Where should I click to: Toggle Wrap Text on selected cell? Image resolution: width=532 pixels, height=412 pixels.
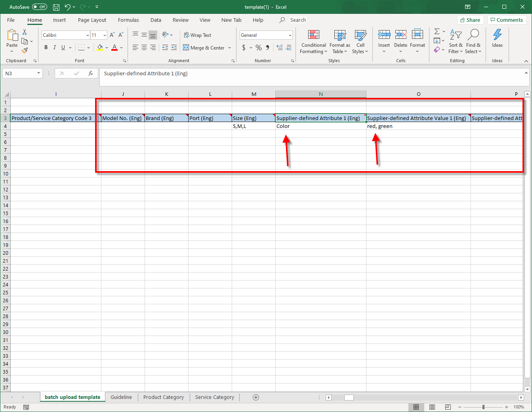coord(197,35)
